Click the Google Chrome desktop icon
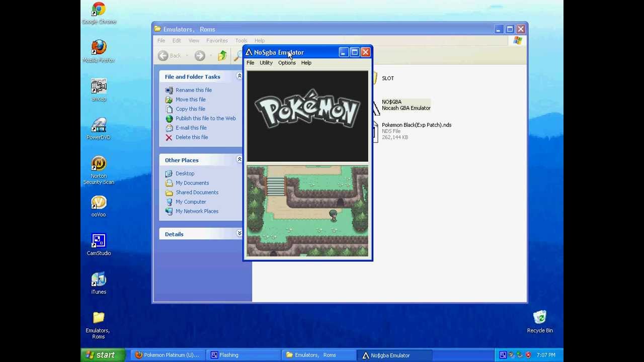This screenshot has height=362, width=644. pos(99,14)
